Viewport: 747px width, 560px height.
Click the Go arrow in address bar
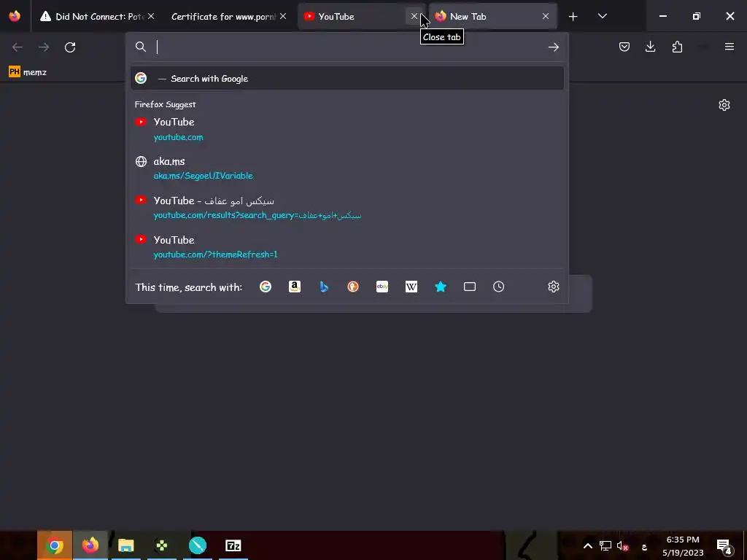tap(553, 47)
